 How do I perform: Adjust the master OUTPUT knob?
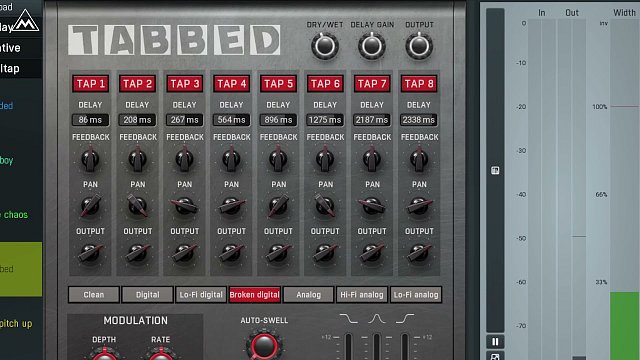point(419,46)
